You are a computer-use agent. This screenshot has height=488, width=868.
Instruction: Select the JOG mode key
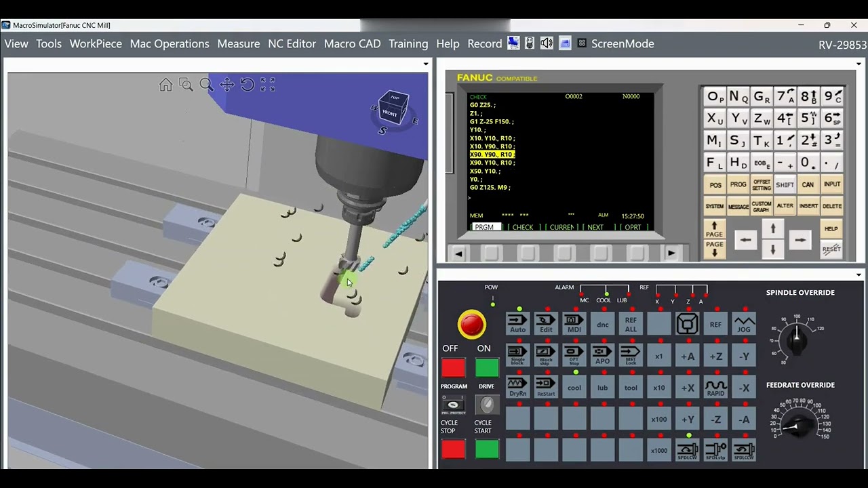pos(744,324)
